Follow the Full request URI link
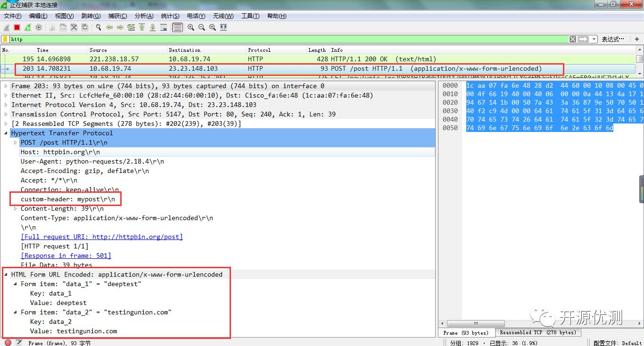This screenshot has width=644, height=346. point(102,237)
